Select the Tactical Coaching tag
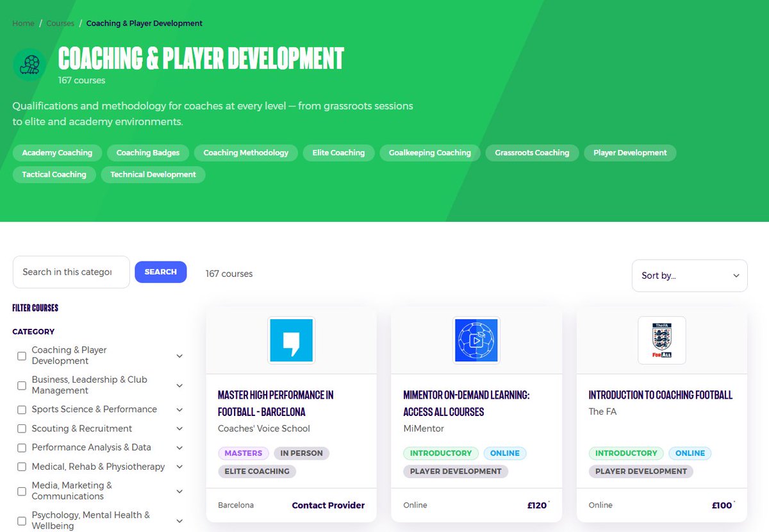 click(54, 174)
